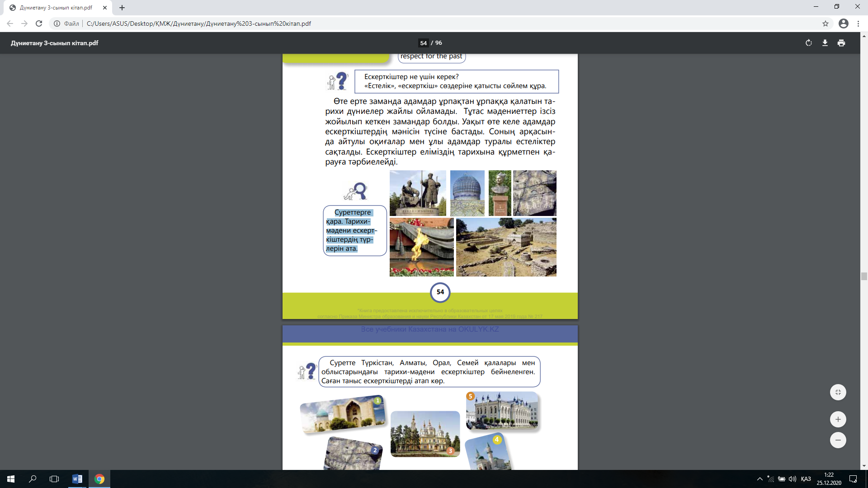868x488 pixels.
Task: Rotate the PDF page clockwise
Action: [x=809, y=43]
